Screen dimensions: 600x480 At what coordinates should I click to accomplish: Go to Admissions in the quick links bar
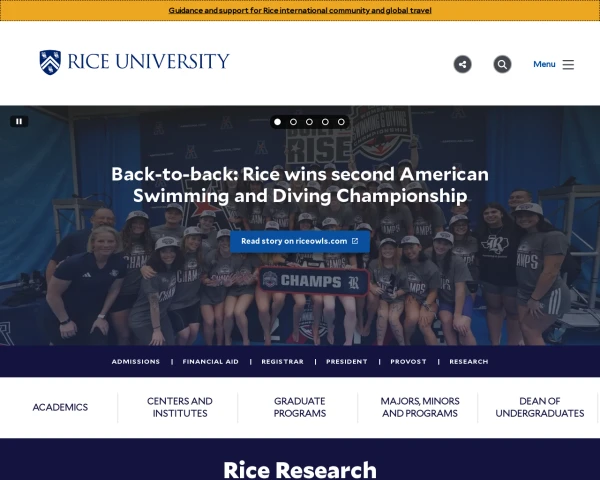[x=136, y=361]
